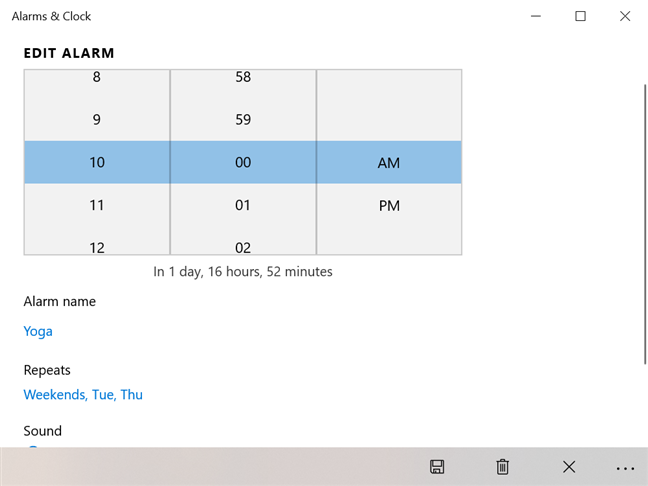Cancel editing with the X icon in the bottom bar
The image size is (648, 486).
[568, 467]
